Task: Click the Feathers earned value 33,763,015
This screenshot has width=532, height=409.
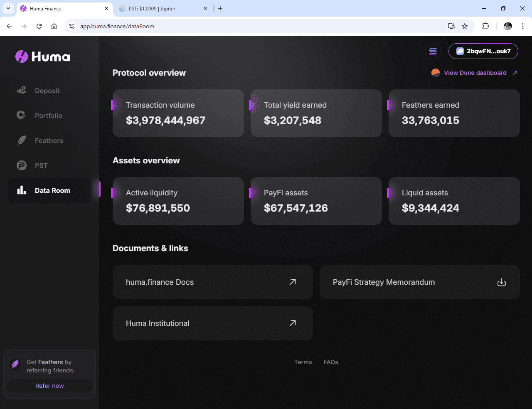Action: pos(431,120)
